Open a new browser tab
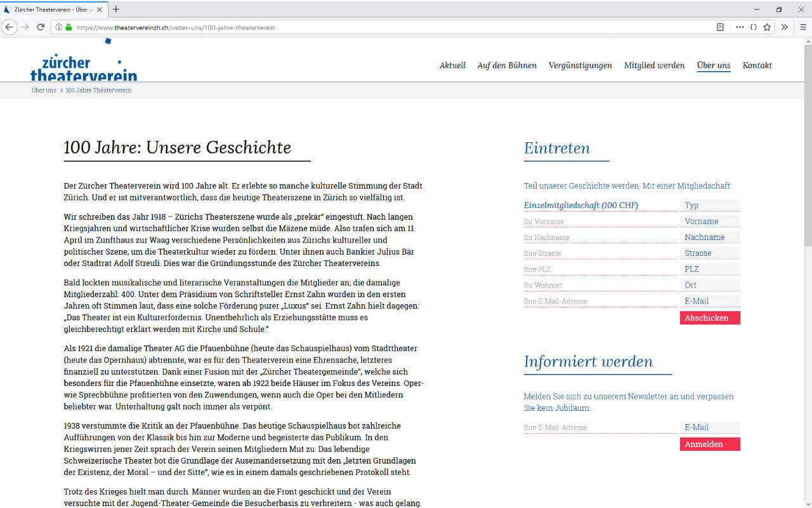 point(116,10)
